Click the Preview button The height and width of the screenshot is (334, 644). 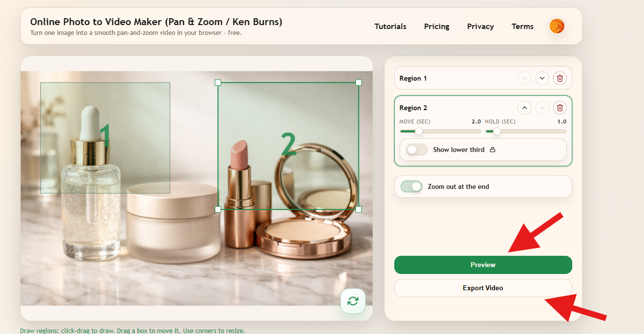(483, 265)
